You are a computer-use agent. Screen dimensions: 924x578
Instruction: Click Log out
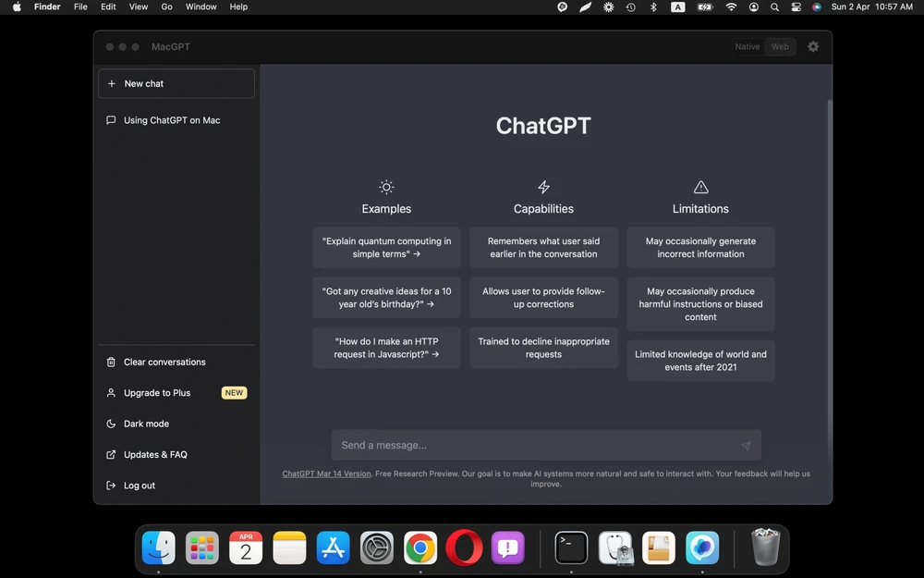176,486
